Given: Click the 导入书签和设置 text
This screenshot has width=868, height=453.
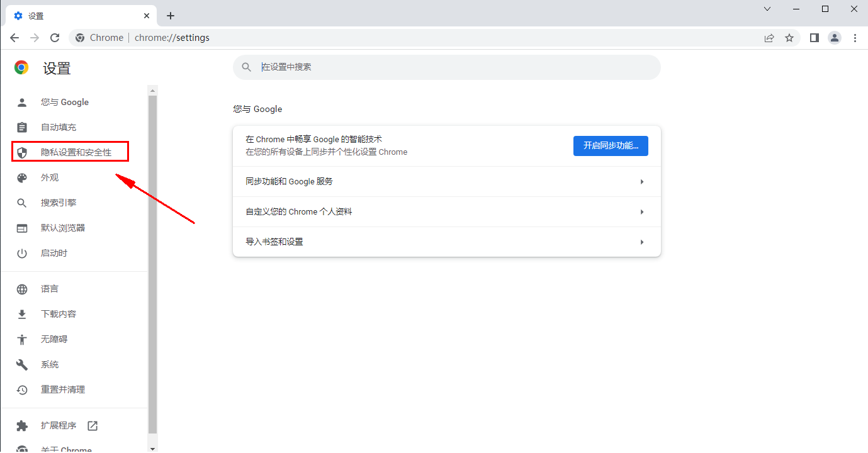Looking at the screenshot, I should coord(274,242).
